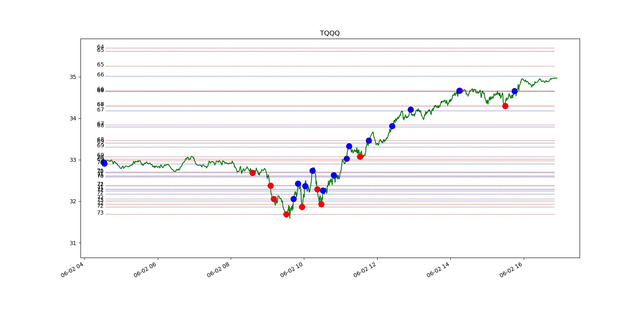The width and height of the screenshot is (644, 322).
Task: Click the y-axis label 32
Action: coord(73,201)
